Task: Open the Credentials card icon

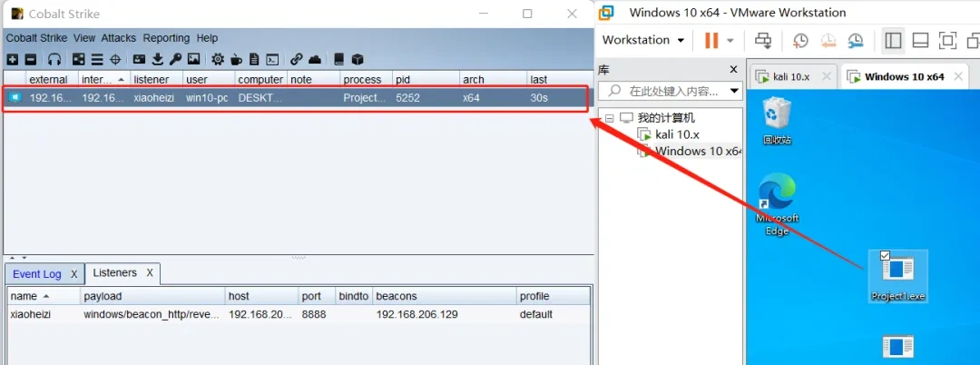Action: coord(140,59)
